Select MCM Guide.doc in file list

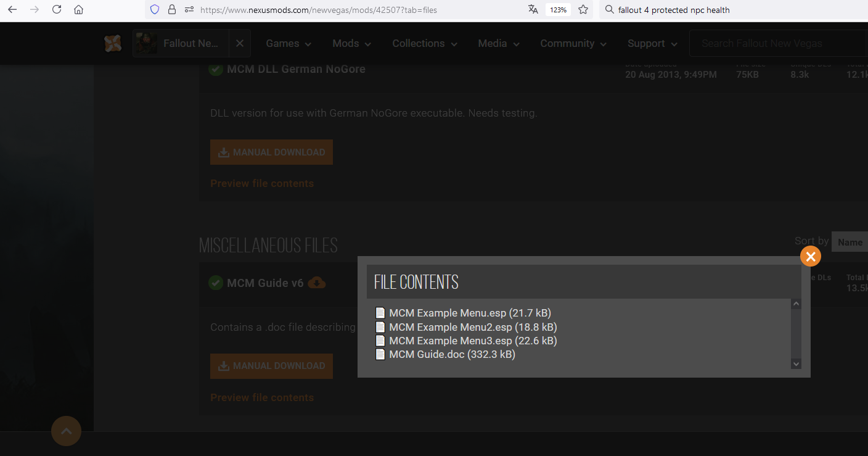click(452, 354)
